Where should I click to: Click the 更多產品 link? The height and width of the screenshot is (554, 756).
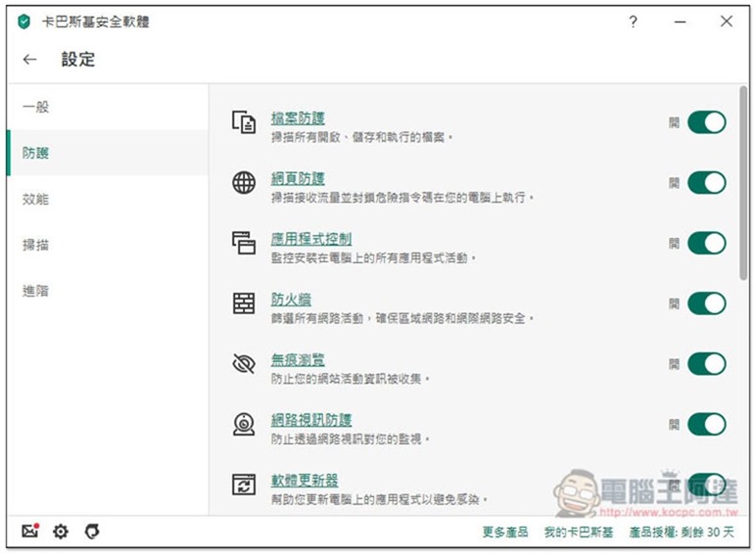(x=504, y=531)
